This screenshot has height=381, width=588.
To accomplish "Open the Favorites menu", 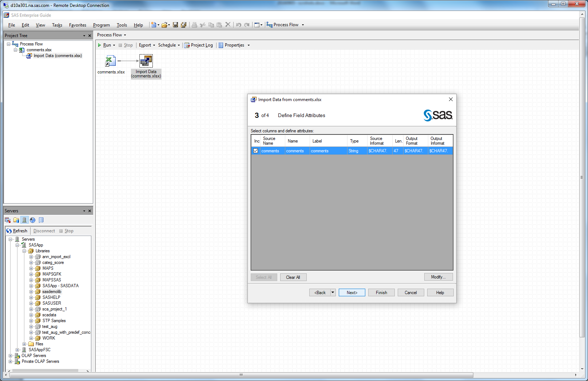I will pyautogui.click(x=78, y=25).
